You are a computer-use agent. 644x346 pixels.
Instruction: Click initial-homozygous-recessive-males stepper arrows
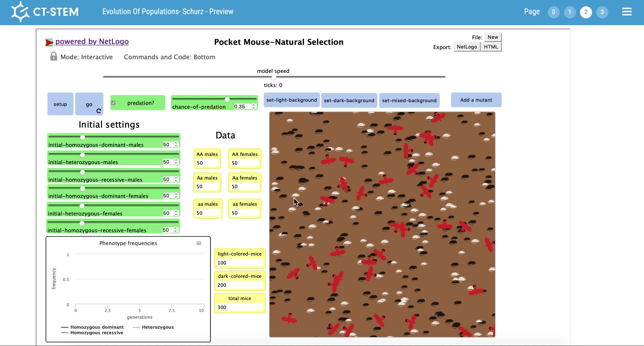176,179
